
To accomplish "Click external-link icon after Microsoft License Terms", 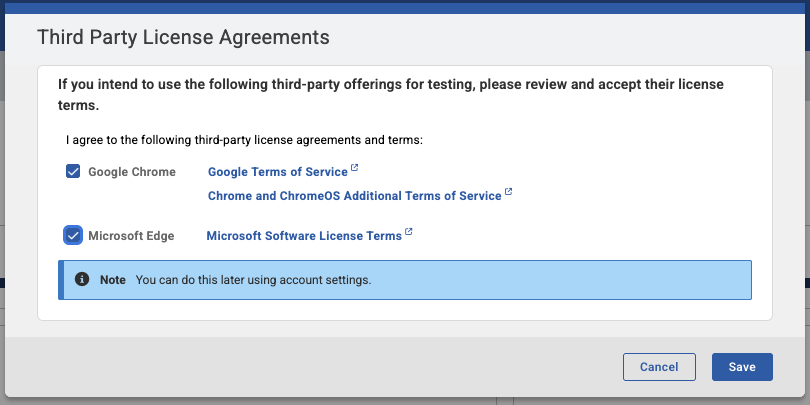I will 409,231.
